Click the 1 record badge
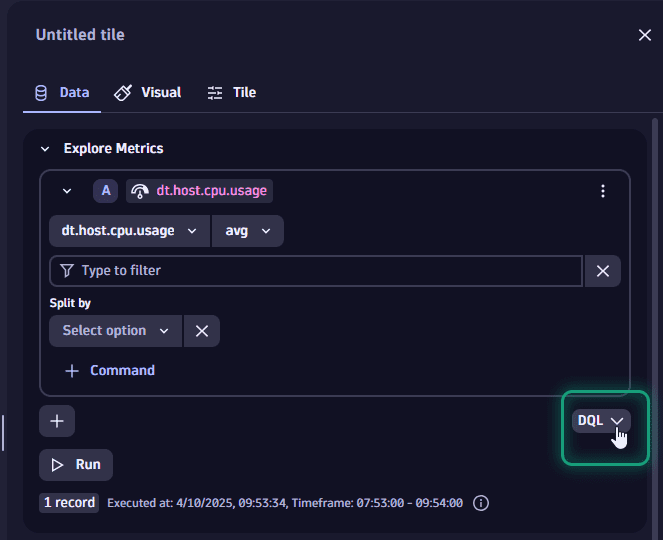 (x=69, y=503)
